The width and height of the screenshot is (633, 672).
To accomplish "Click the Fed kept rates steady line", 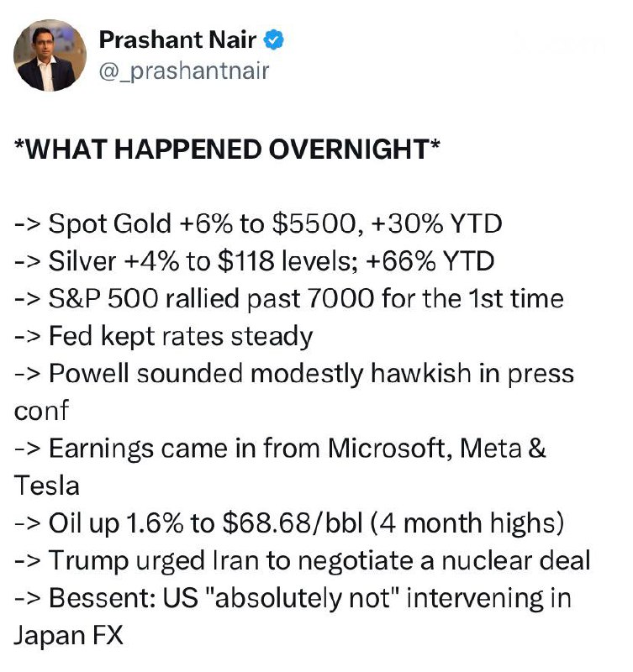I will tap(163, 337).
